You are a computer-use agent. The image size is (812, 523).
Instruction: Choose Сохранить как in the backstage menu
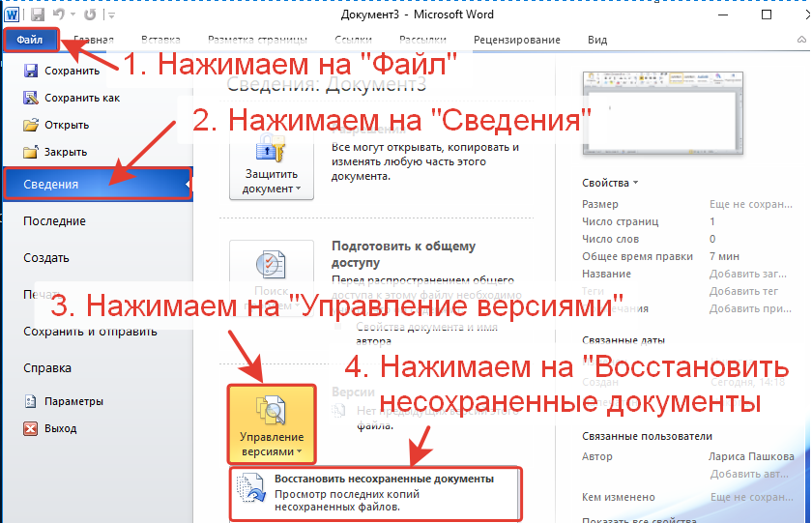click(72, 98)
